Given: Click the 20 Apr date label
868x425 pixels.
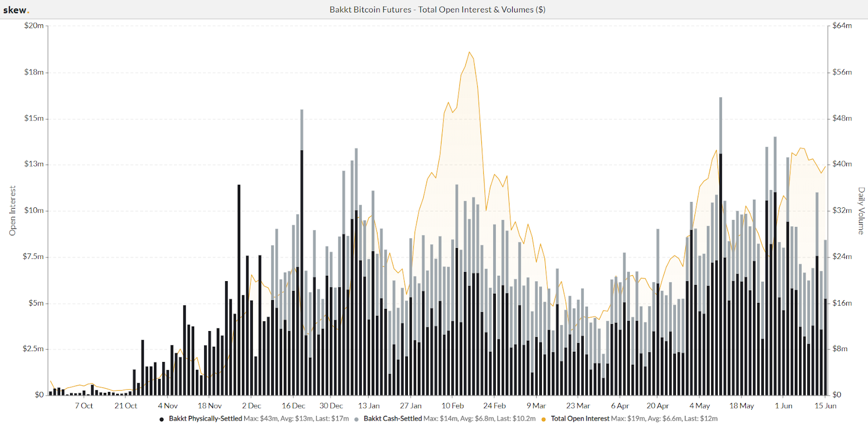Looking at the screenshot, I should tap(658, 406).
